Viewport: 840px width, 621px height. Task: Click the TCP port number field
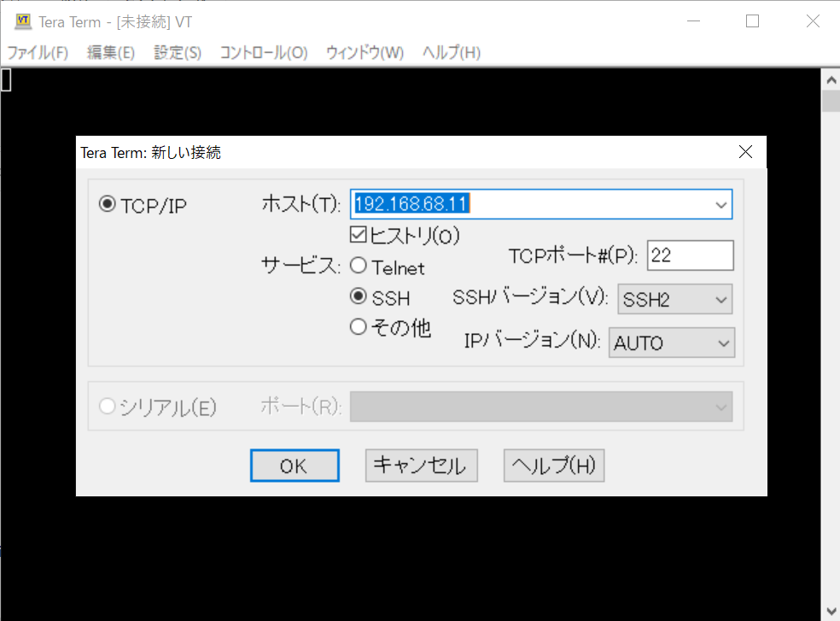(x=690, y=255)
